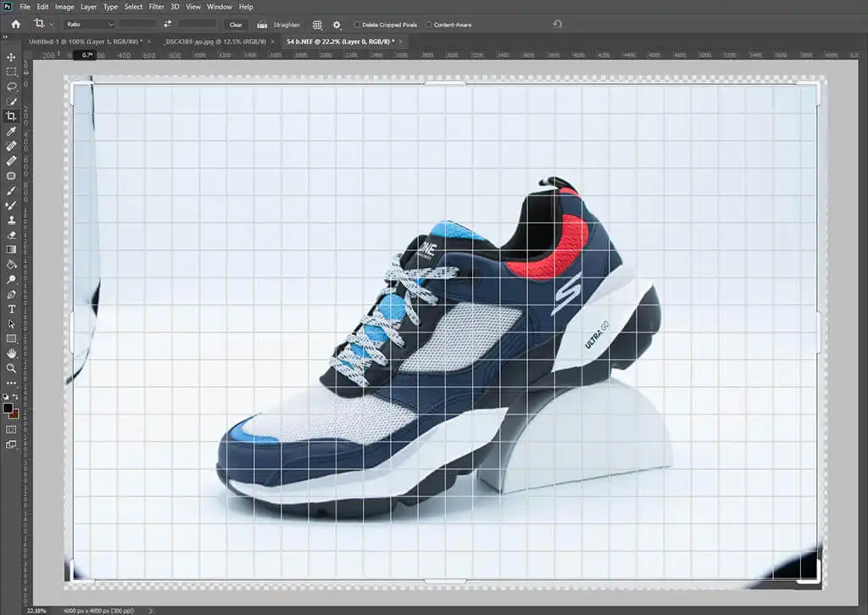Toggle Quick Mask mode
This screenshot has width=868, height=615.
pyautogui.click(x=11, y=429)
